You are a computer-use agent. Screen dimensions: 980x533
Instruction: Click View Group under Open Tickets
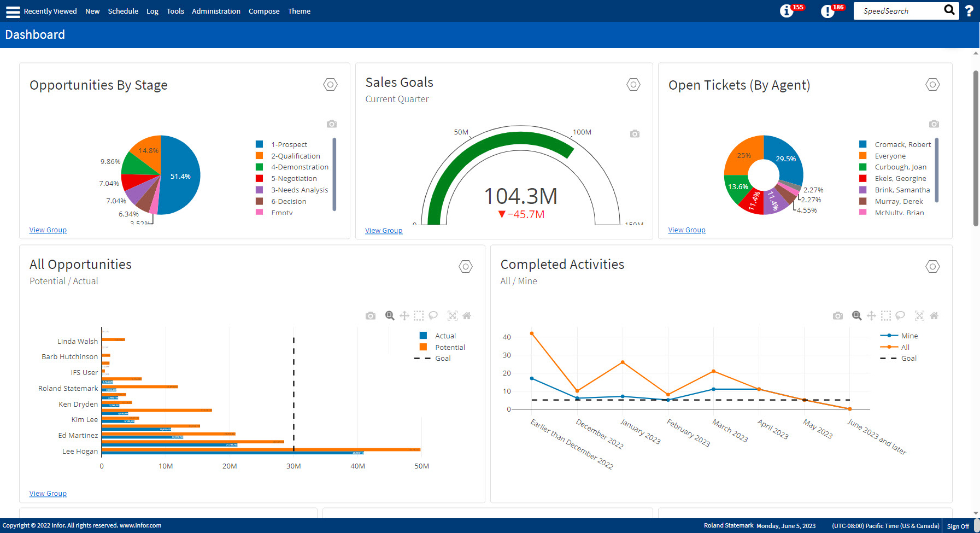[x=686, y=230]
